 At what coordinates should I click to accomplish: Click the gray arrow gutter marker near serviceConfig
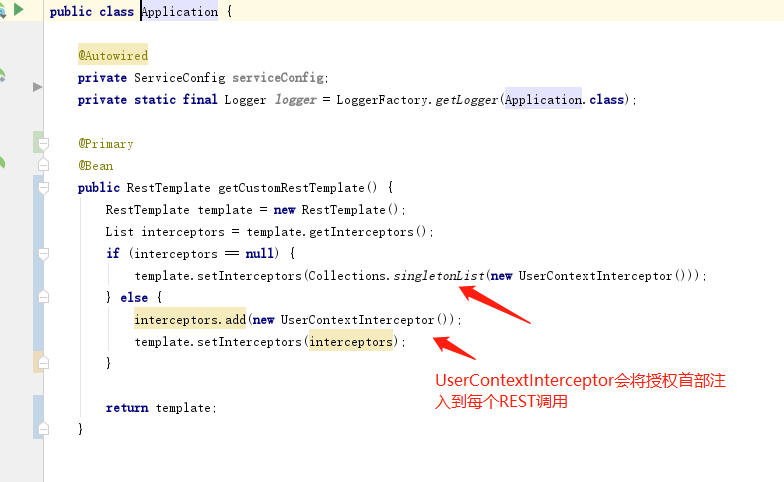[38, 87]
